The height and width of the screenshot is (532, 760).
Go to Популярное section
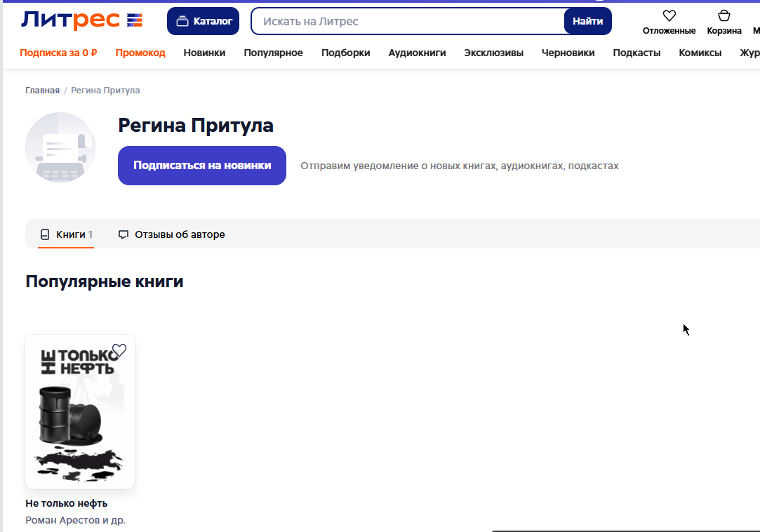[274, 53]
